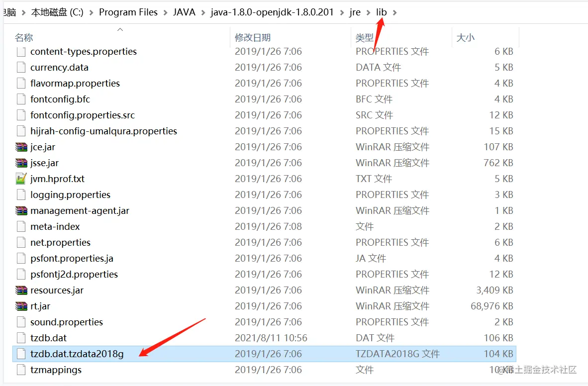Expand the chevron after lib breadcrumb
This screenshot has width=588, height=386.
click(x=394, y=13)
